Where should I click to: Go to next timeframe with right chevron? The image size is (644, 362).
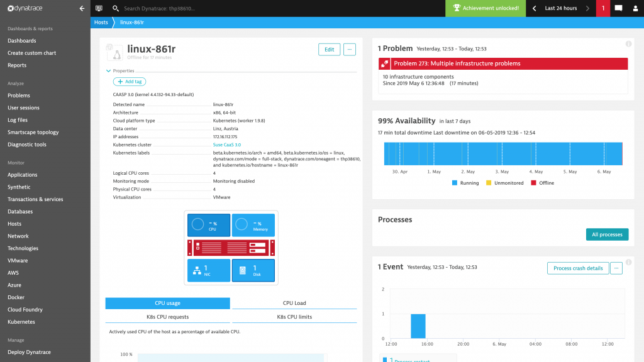[588, 8]
